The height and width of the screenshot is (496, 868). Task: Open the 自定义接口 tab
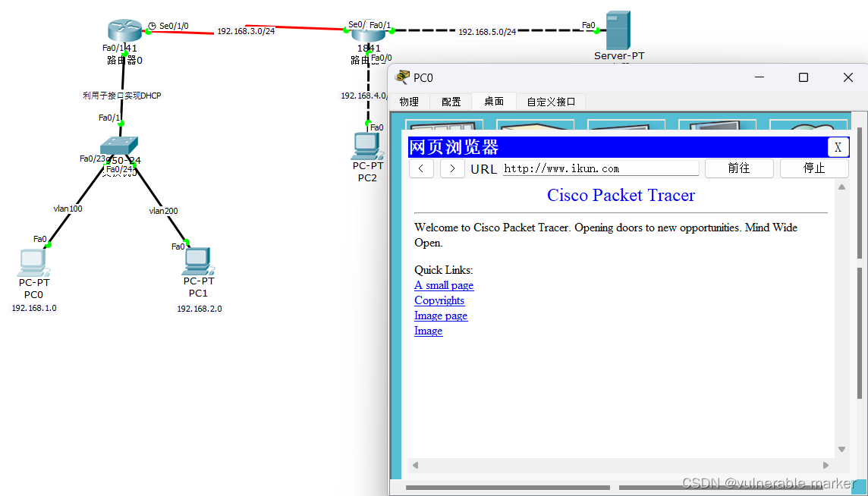[x=551, y=102]
